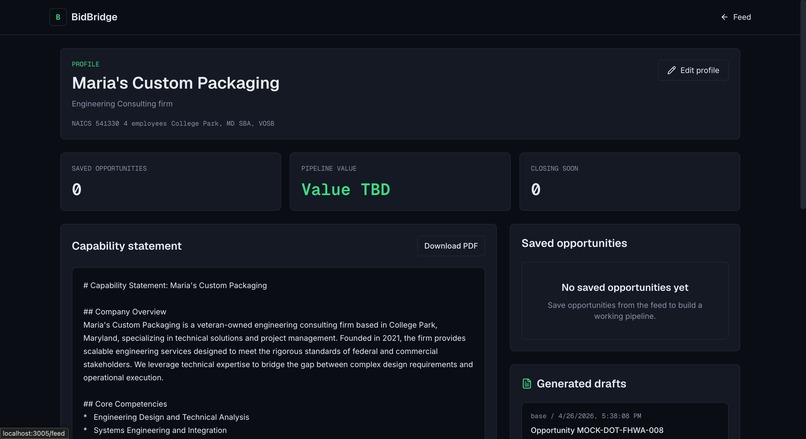
Task: Click the '## Core Competencies' line
Action: (x=125, y=404)
